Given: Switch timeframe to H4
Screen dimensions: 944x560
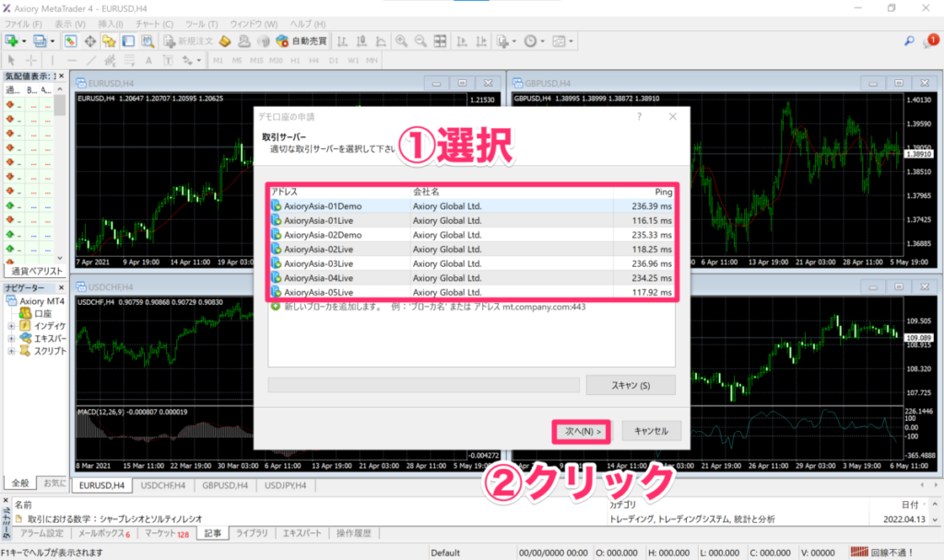Looking at the screenshot, I should [x=313, y=60].
